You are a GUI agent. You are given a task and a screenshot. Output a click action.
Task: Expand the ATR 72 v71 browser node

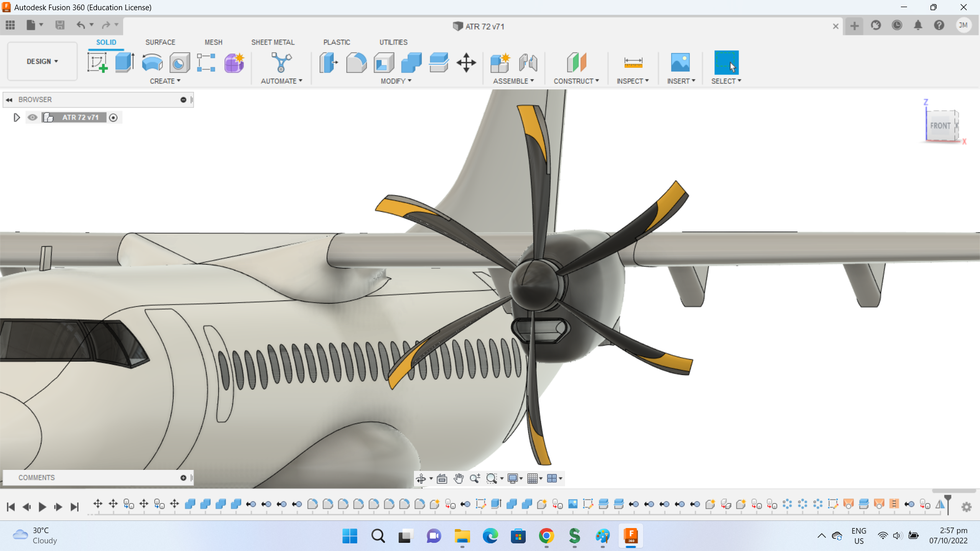click(16, 117)
